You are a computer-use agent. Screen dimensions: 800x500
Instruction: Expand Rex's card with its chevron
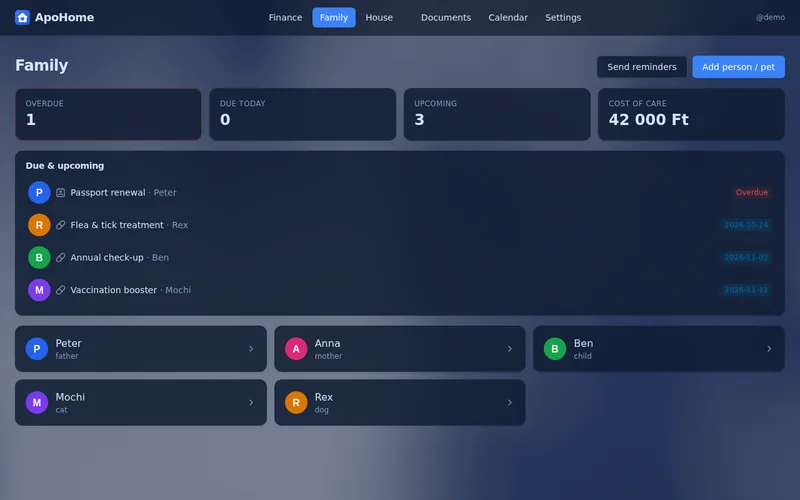(510, 403)
